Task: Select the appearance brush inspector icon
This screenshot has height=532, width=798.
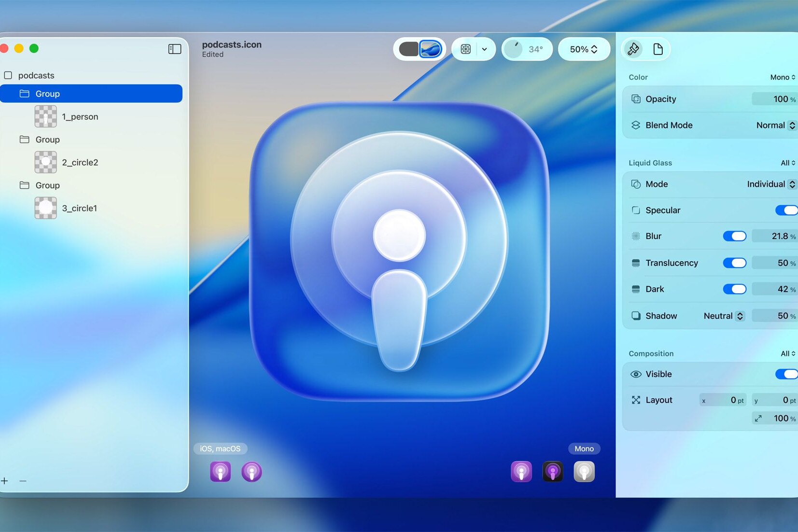Action: (633, 49)
